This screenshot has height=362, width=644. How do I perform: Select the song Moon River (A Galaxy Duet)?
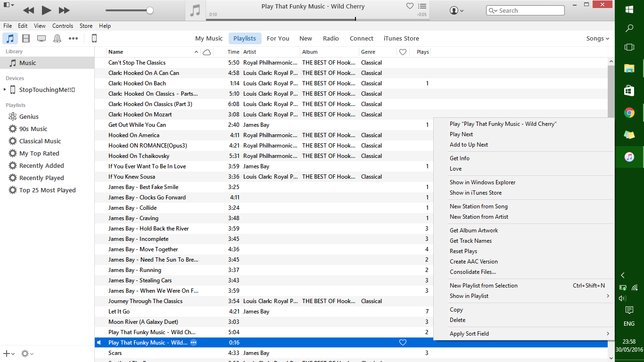pyautogui.click(x=351, y=322)
